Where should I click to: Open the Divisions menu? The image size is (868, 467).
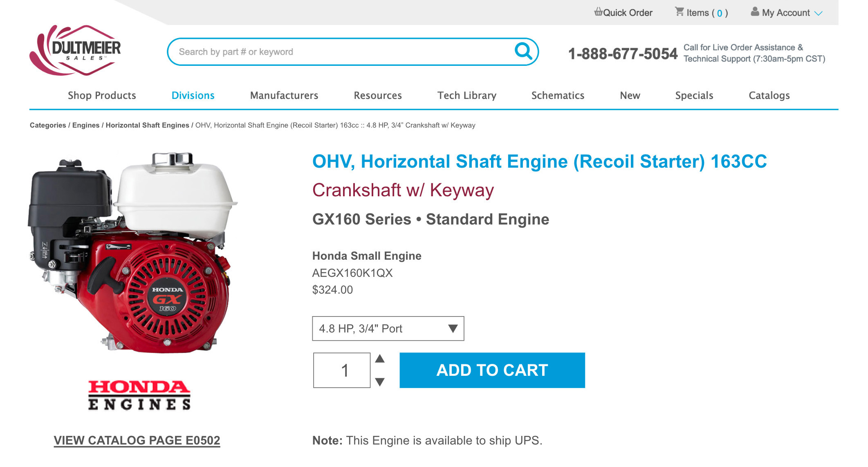coord(193,95)
